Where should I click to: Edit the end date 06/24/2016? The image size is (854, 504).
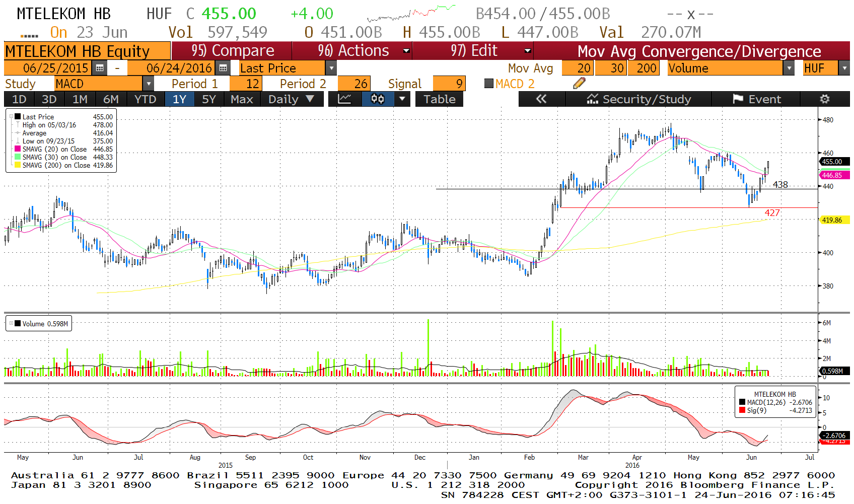(x=172, y=68)
